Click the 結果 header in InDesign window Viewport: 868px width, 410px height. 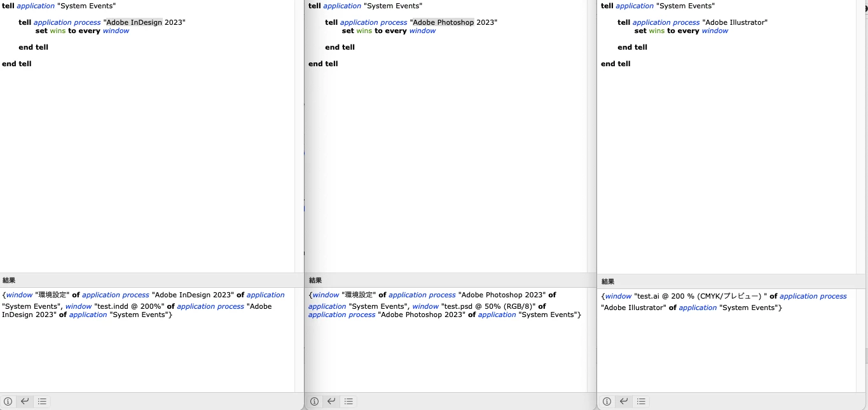coord(9,280)
